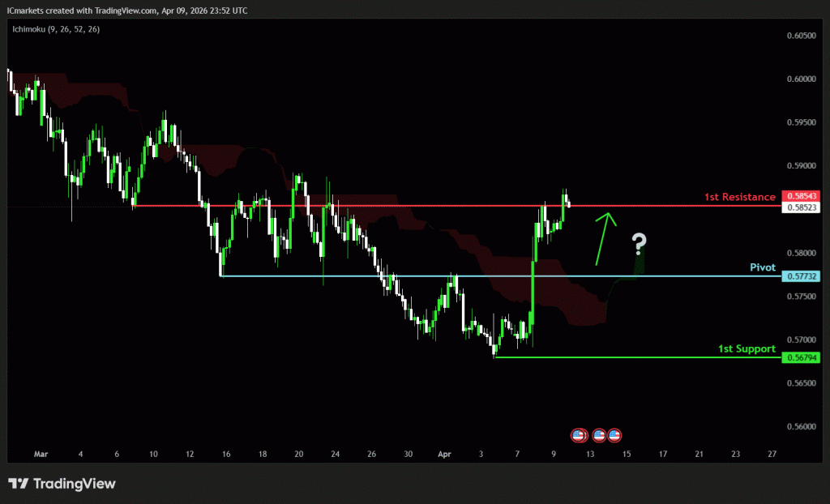This screenshot has width=830, height=504.
Task: Click 0.56000 on the price scale
Action: click(x=801, y=426)
